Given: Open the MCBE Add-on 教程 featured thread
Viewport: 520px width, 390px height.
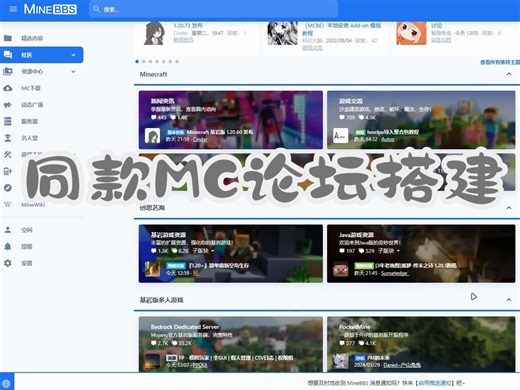Looking at the screenshot, I should 342,29.
